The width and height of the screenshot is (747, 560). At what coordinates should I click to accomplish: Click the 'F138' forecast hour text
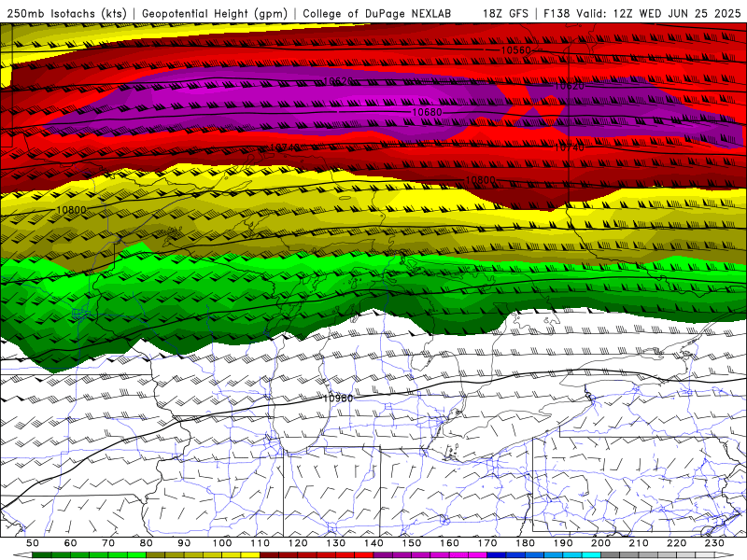(557, 14)
